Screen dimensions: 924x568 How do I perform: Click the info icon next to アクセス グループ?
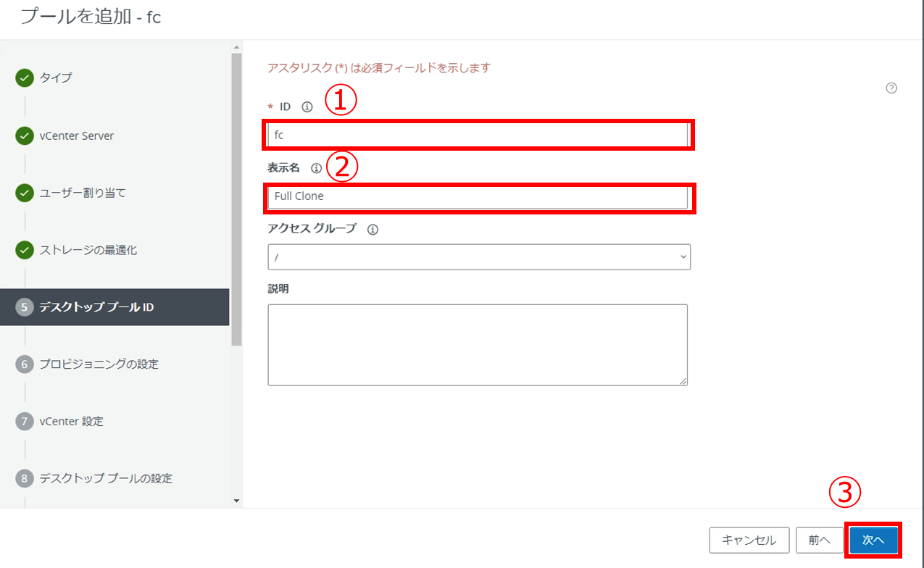[373, 230]
